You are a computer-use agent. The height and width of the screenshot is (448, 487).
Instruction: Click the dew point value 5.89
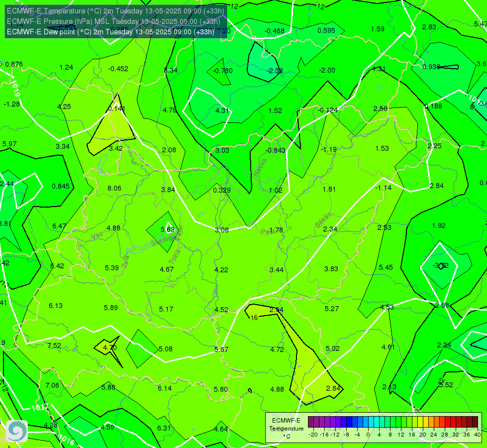point(110,308)
